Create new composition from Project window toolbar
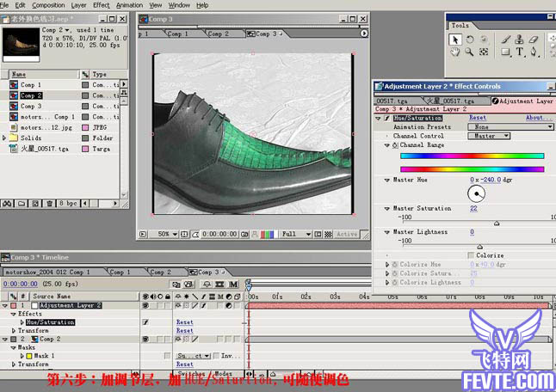The width and height of the screenshot is (556, 392). pos(35,203)
